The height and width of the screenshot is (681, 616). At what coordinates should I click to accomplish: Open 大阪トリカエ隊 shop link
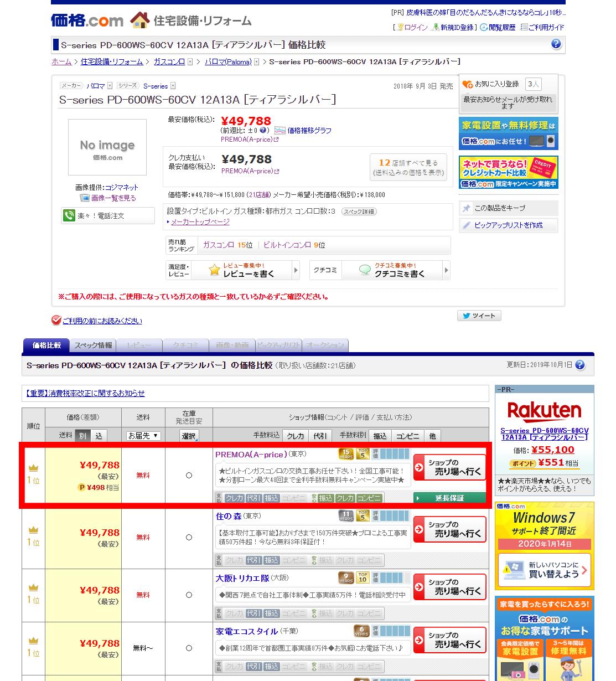[x=242, y=578]
